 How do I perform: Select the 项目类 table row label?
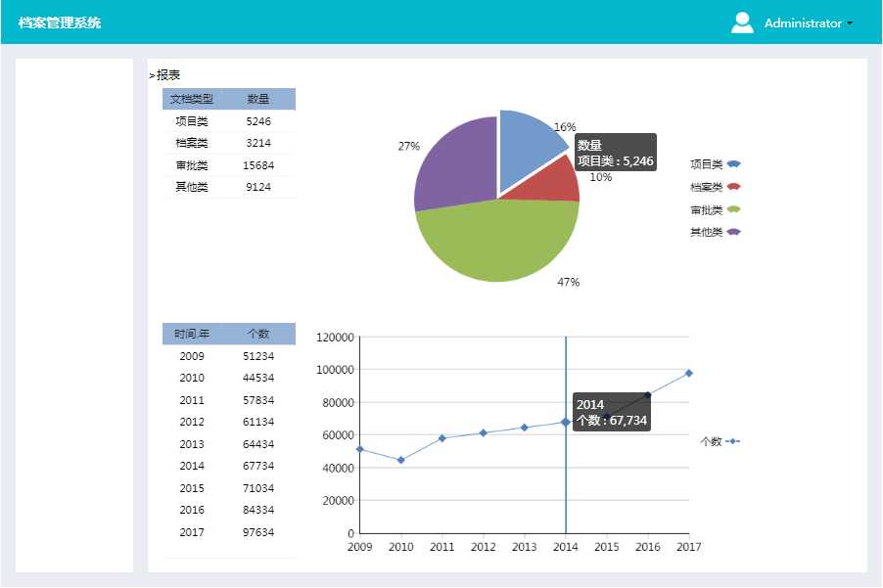[x=192, y=121]
